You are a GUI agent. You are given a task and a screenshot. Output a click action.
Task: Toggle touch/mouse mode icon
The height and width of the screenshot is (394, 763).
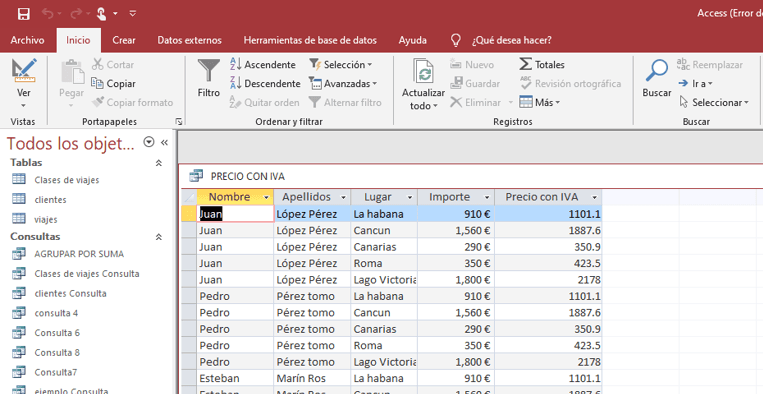point(101,14)
